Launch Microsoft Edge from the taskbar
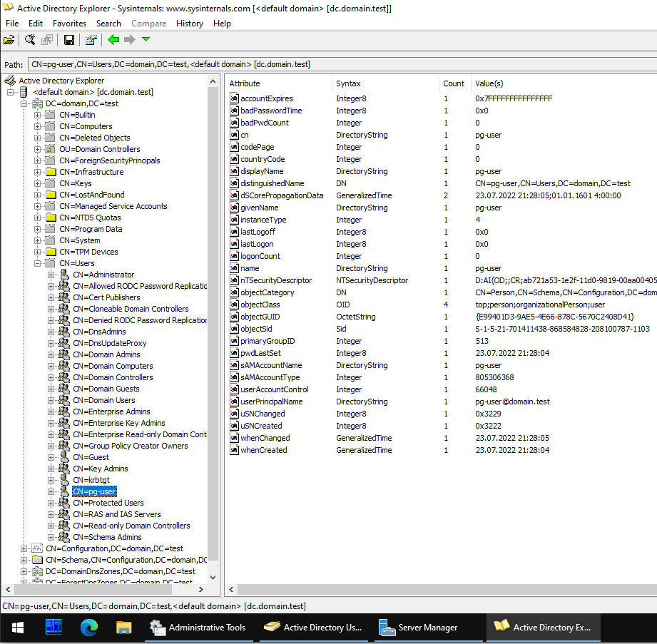The height and width of the screenshot is (644, 657). pyautogui.click(x=89, y=627)
